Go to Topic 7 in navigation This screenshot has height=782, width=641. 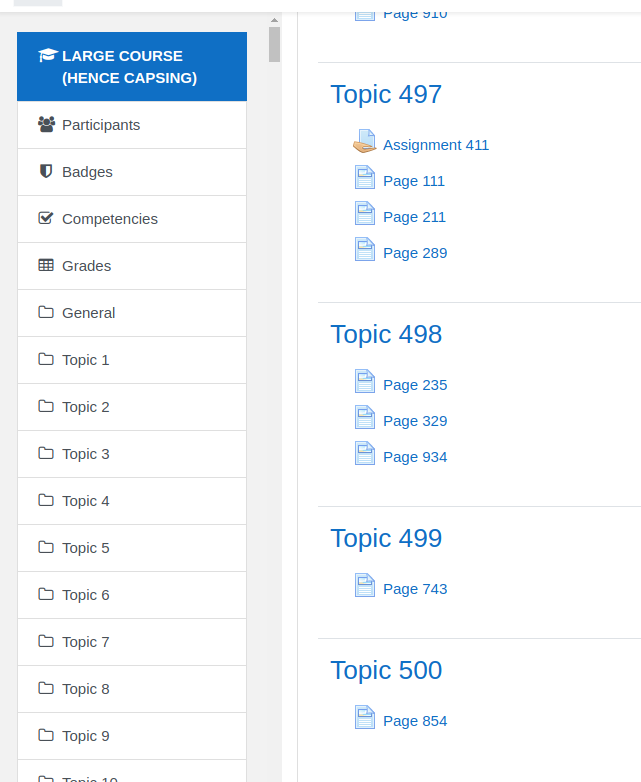[132, 641]
